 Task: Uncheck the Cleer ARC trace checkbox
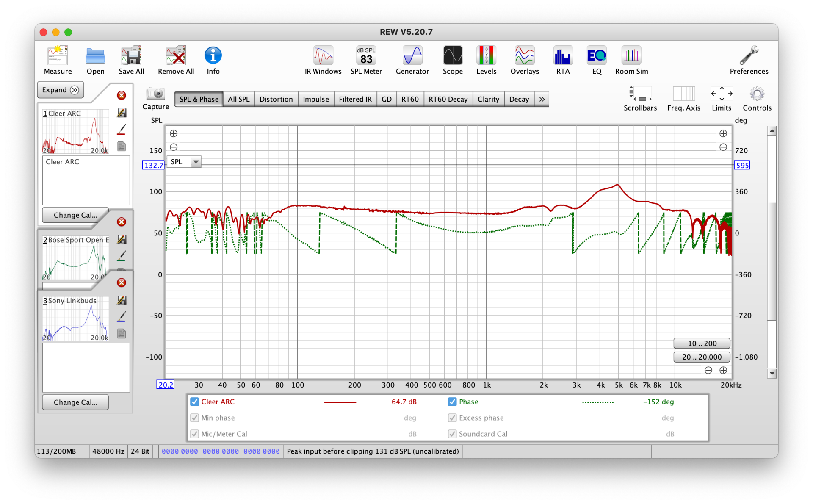pyautogui.click(x=195, y=402)
